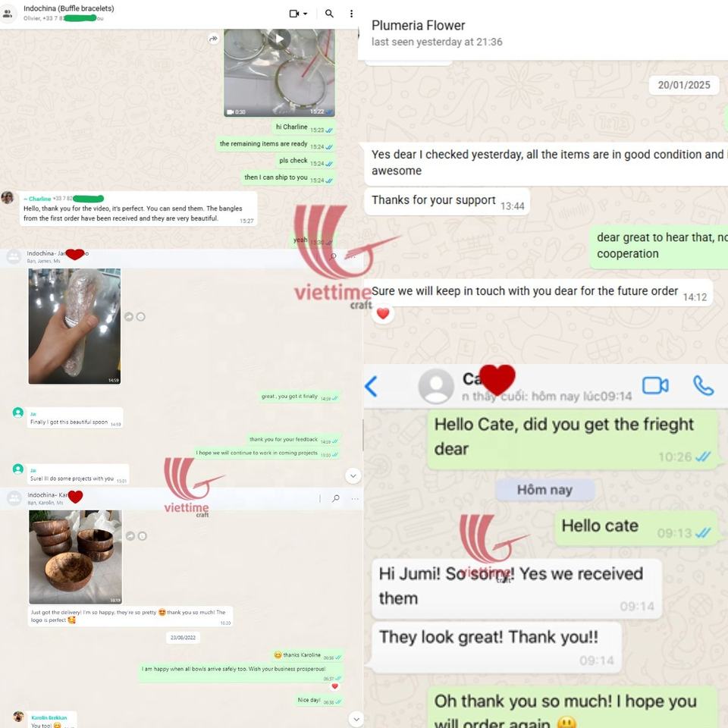Open the coconut bowls photo
This screenshot has width=728, height=728.
[75, 557]
